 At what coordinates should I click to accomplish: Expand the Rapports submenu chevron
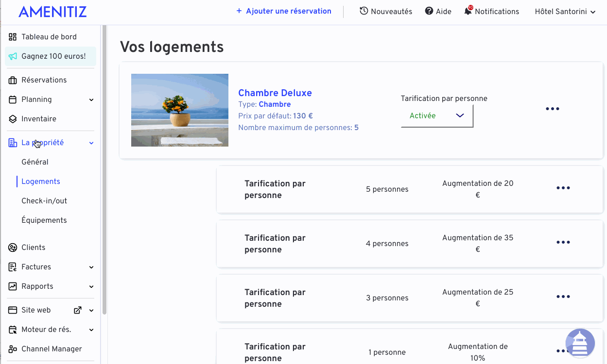(x=91, y=287)
